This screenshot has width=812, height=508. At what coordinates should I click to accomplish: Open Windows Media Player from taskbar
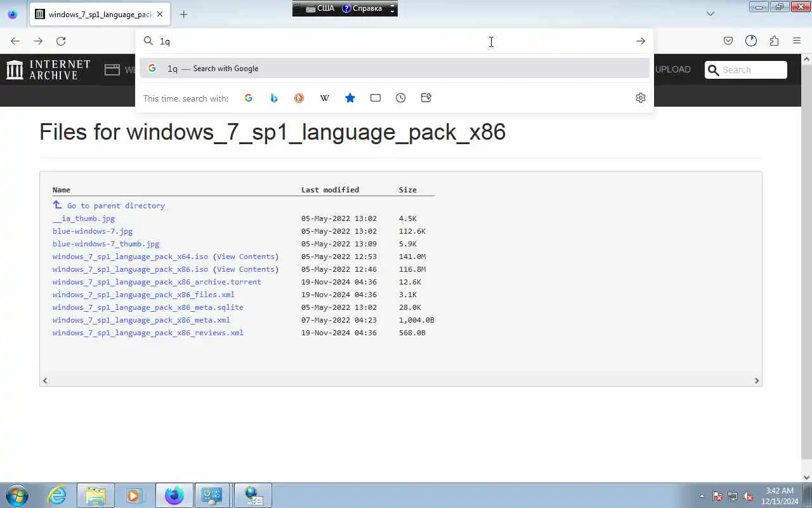click(134, 495)
